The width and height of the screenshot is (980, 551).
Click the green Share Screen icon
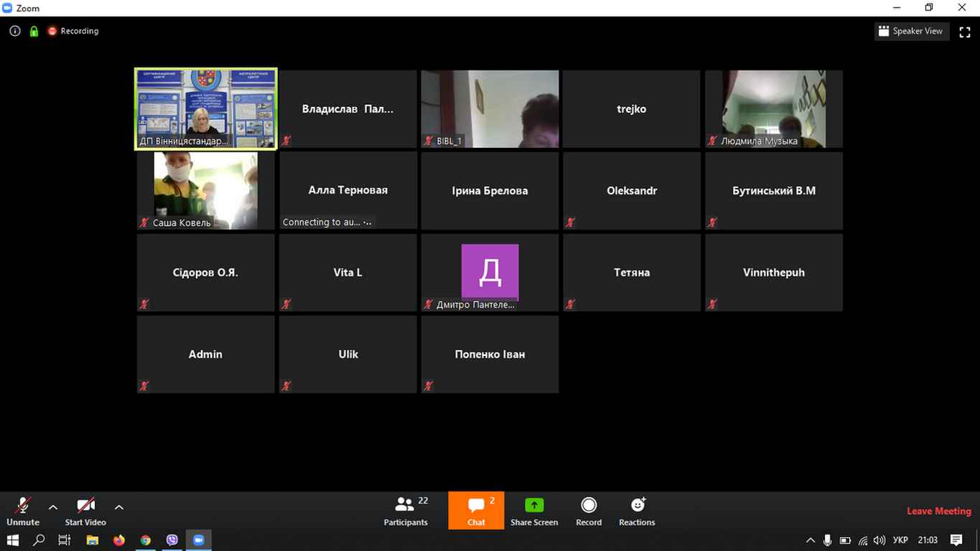click(533, 506)
